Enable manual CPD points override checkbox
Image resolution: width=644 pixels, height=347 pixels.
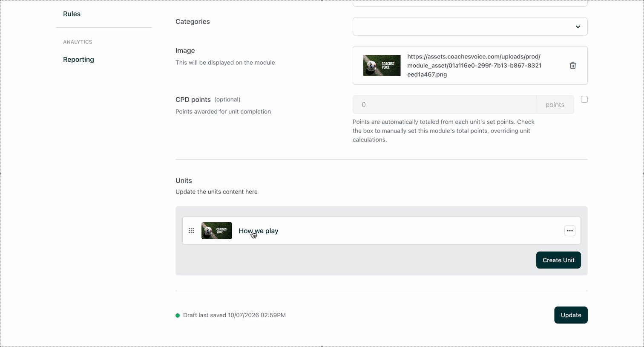pos(584,99)
